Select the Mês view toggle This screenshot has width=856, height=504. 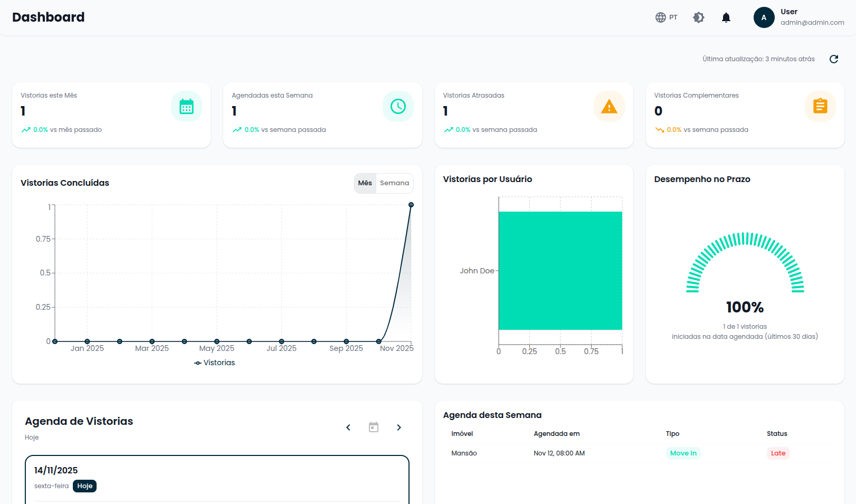(x=365, y=183)
